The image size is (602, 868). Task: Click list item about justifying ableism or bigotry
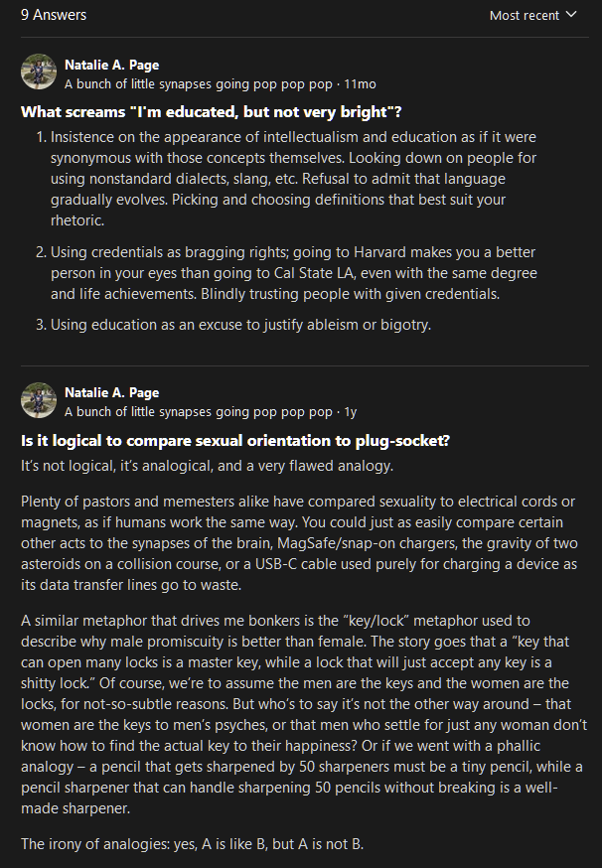[x=240, y=325]
